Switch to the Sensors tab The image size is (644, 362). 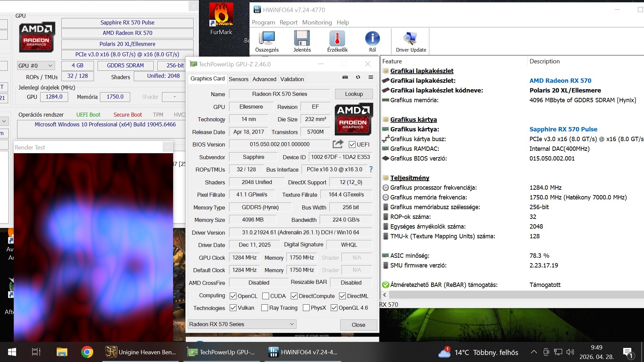pos(238,79)
